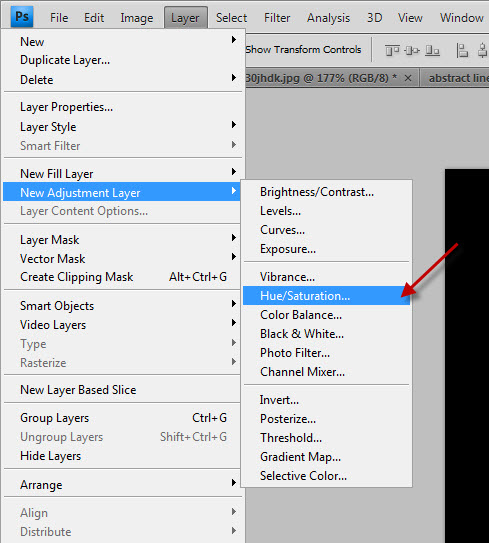
Task: Open the Image menu
Action: tap(137, 18)
